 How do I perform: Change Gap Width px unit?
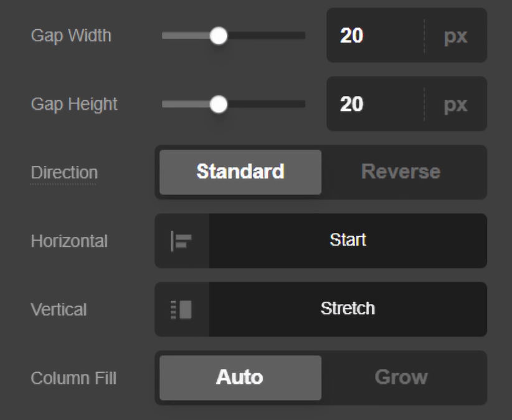click(455, 36)
